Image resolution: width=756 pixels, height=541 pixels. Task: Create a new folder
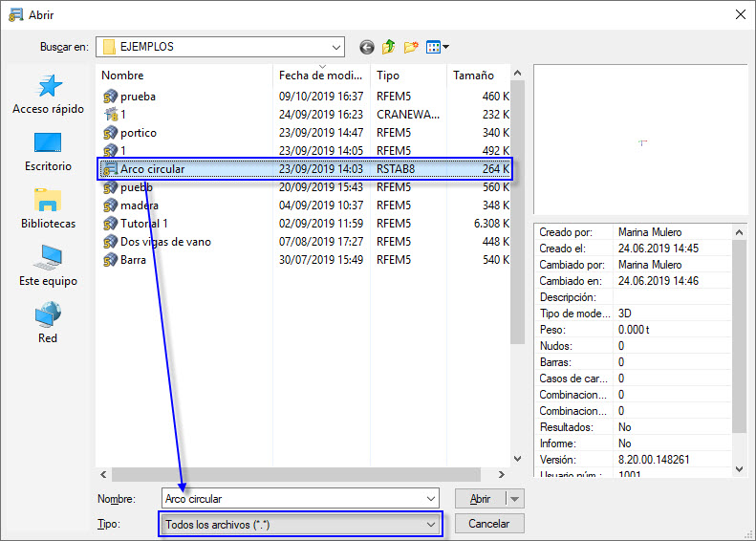click(411, 47)
